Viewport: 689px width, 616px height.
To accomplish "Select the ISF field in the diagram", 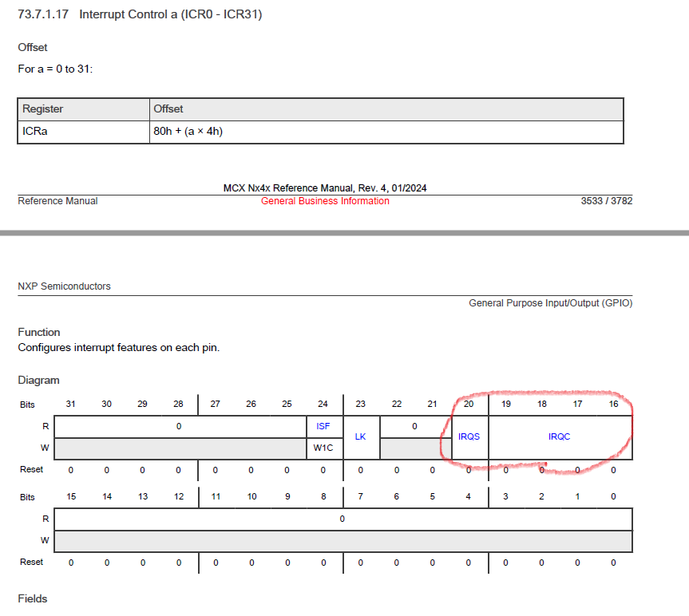I will coord(323,426).
